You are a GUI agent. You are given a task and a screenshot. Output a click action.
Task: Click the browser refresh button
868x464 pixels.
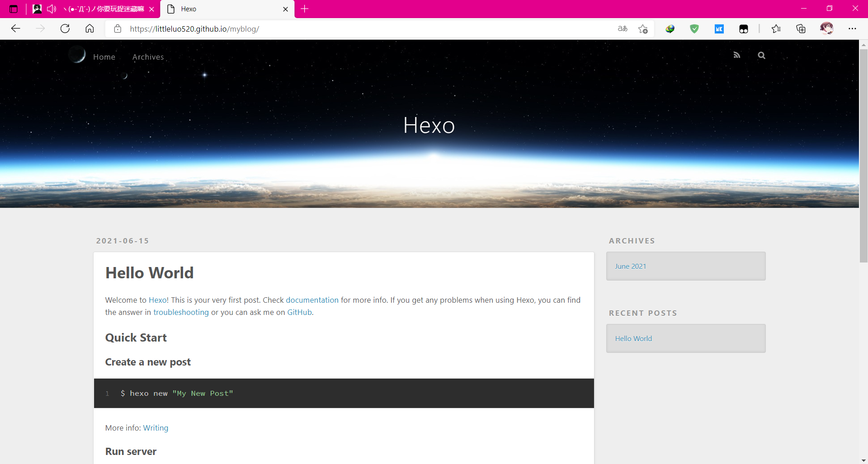click(65, 29)
